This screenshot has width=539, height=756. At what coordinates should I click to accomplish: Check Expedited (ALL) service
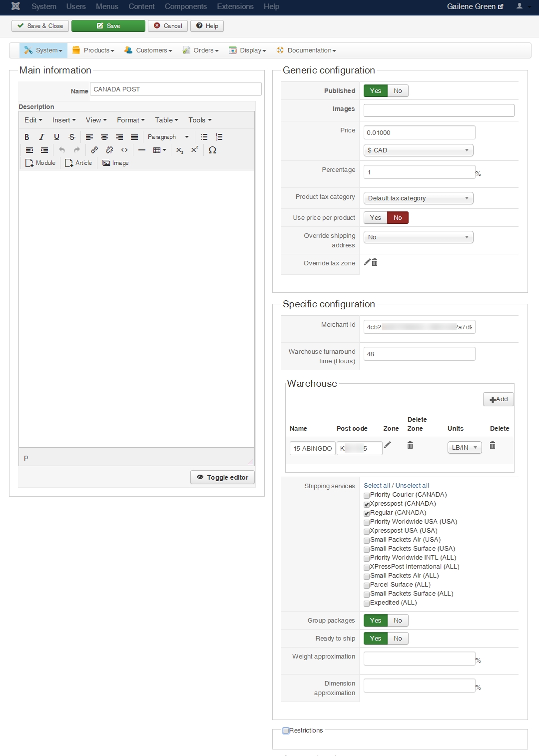click(367, 603)
